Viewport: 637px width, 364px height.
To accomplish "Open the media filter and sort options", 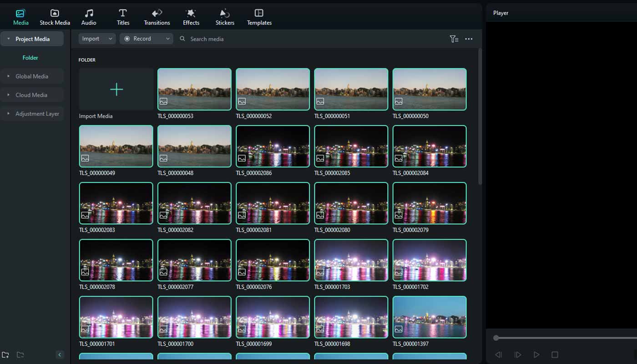I will (x=454, y=39).
